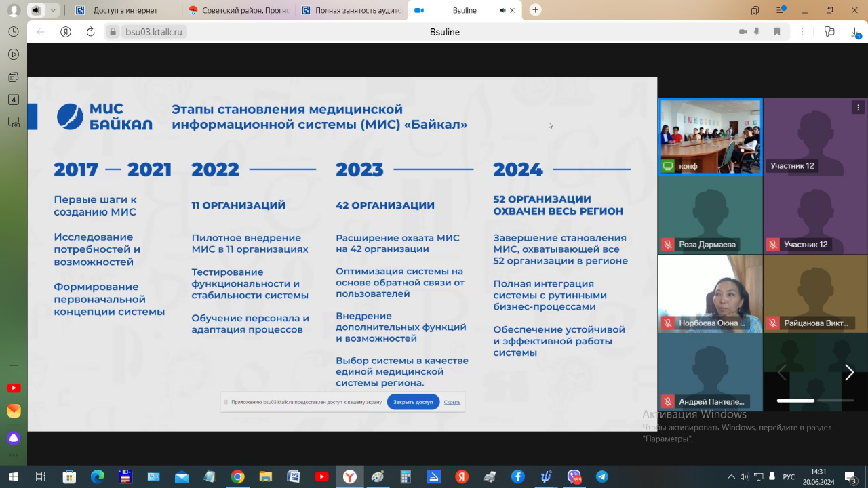The height and width of the screenshot is (488, 868).
Task: Click the Закрыть доступ button
Action: 413,402
